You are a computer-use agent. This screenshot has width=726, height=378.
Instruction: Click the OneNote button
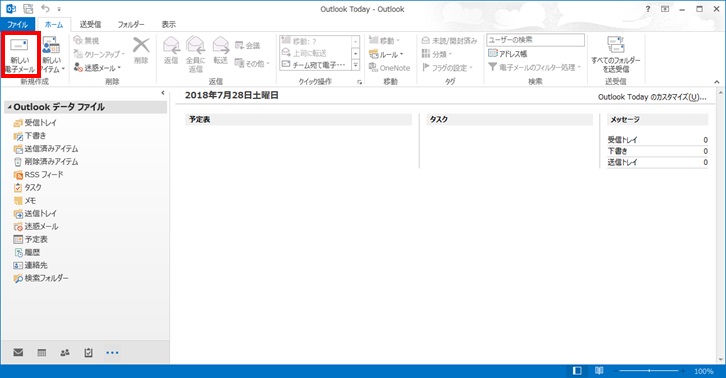389,68
